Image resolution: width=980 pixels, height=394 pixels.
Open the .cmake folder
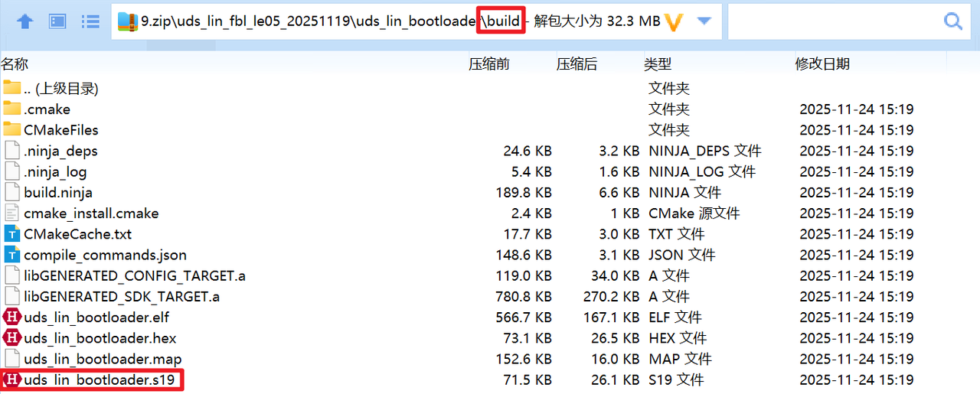click(47, 109)
